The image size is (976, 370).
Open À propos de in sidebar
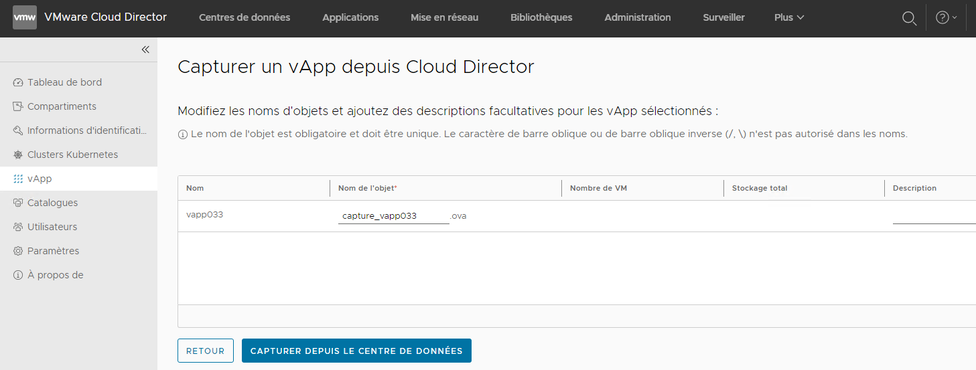[55, 275]
